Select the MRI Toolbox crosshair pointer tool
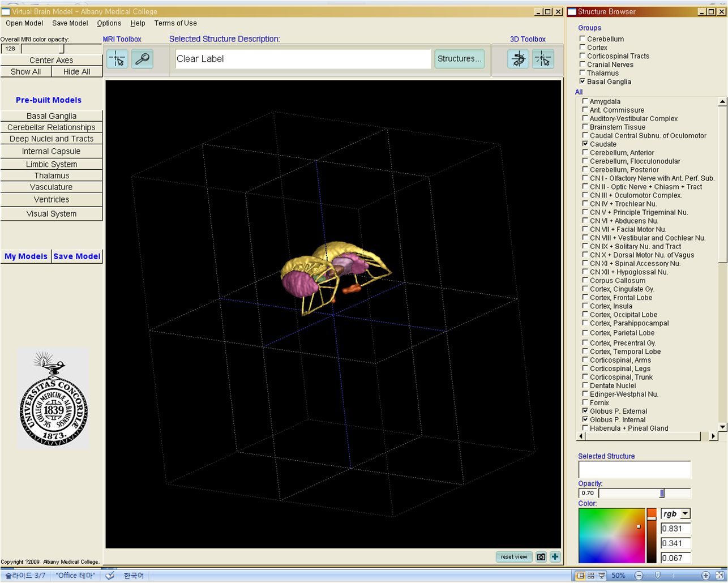 point(117,59)
